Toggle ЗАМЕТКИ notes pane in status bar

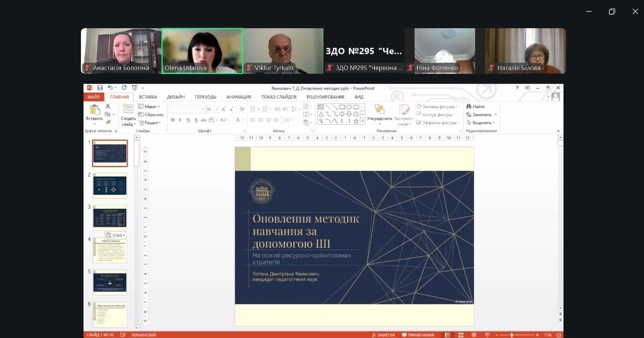[x=383, y=335]
